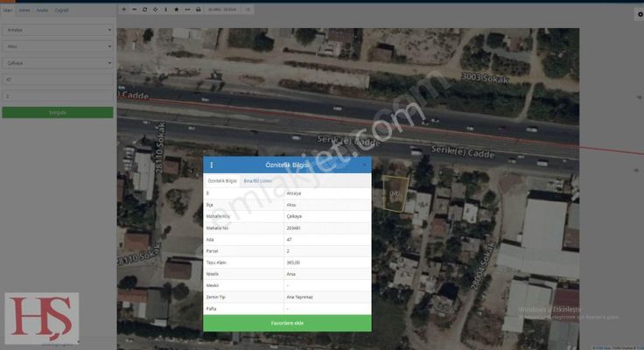Click the Favorilere ekle button

coord(287,323)
